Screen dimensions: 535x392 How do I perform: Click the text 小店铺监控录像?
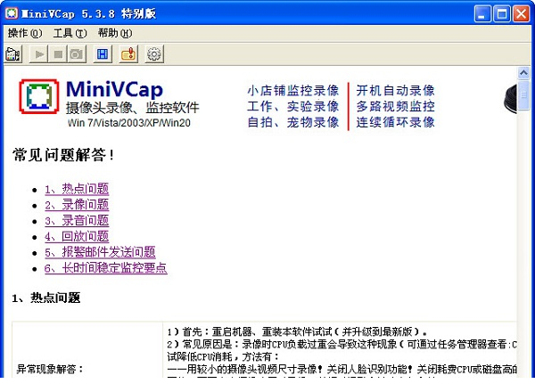(293, 91)
